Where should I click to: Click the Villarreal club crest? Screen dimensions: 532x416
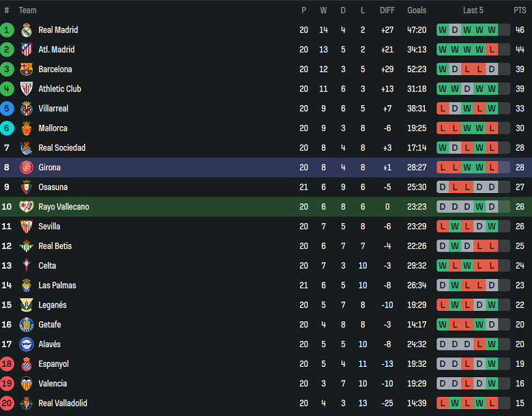tap(27, 108)
